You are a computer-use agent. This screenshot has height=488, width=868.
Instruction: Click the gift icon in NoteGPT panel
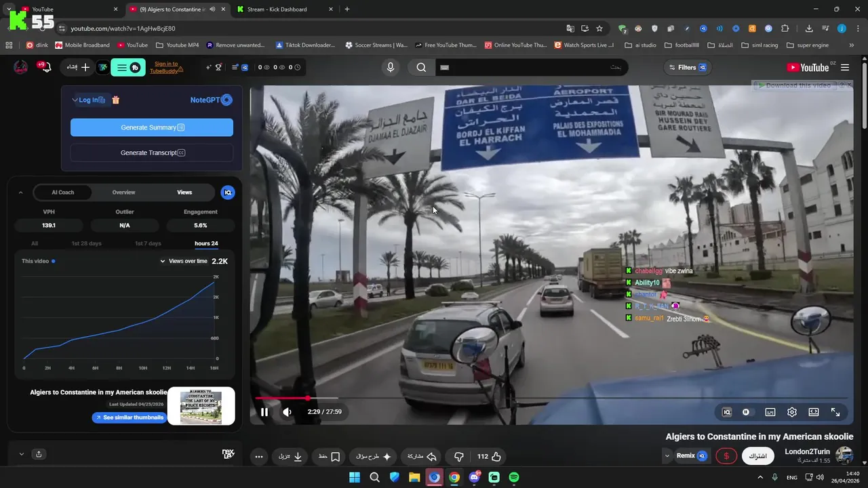pyautogui.click(x=116, y=100)
